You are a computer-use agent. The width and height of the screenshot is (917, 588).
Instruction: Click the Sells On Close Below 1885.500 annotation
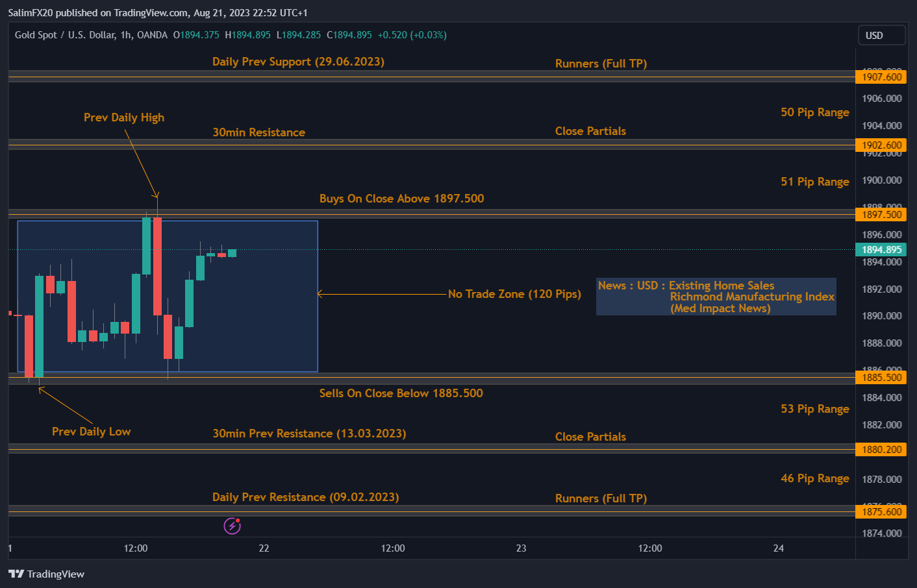(x=401, y=393)
